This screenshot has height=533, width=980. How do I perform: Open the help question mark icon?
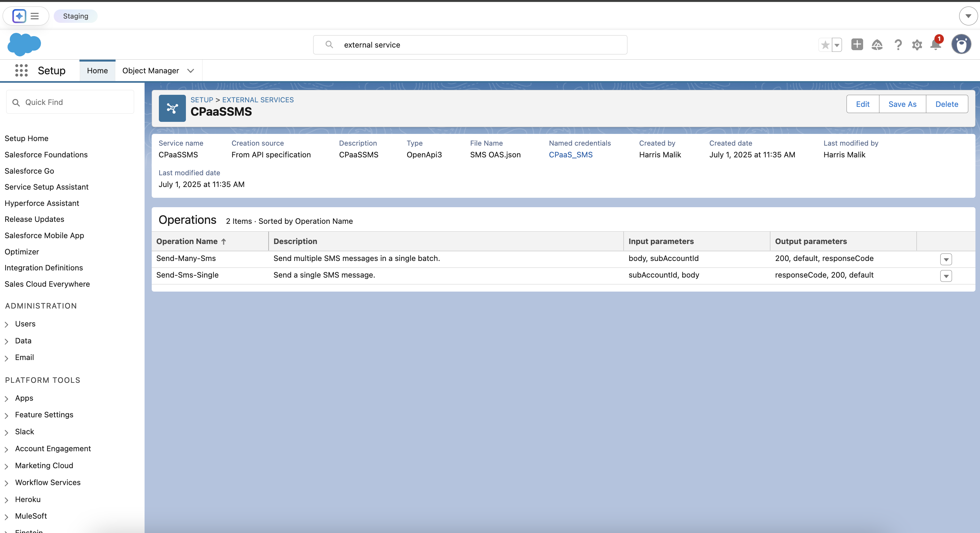pos(898,45)
